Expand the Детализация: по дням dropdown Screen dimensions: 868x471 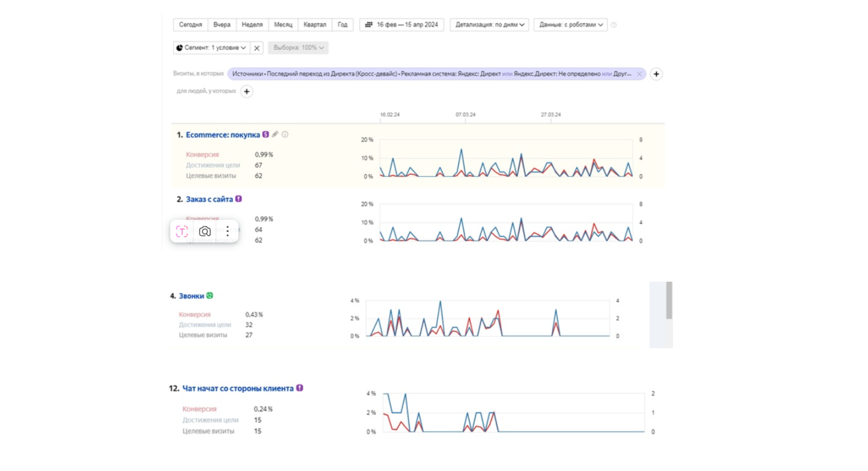490,25
